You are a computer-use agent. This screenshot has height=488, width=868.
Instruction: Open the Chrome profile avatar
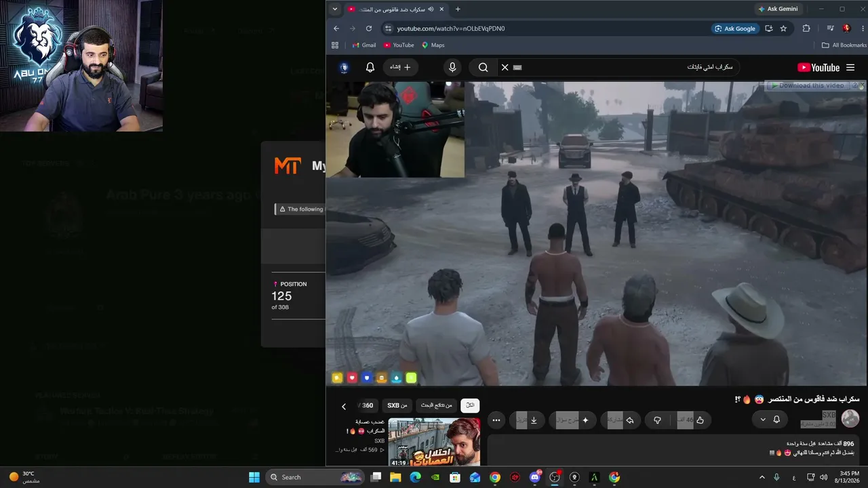click(846, 28)
